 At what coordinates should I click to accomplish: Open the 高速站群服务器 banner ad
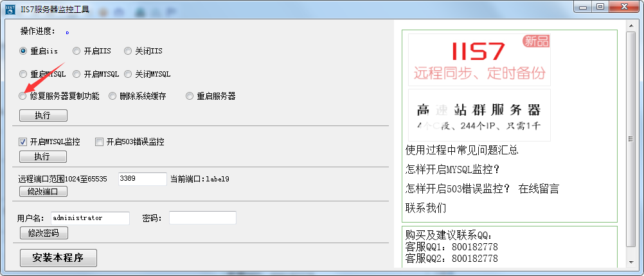[x=479, y=115]
